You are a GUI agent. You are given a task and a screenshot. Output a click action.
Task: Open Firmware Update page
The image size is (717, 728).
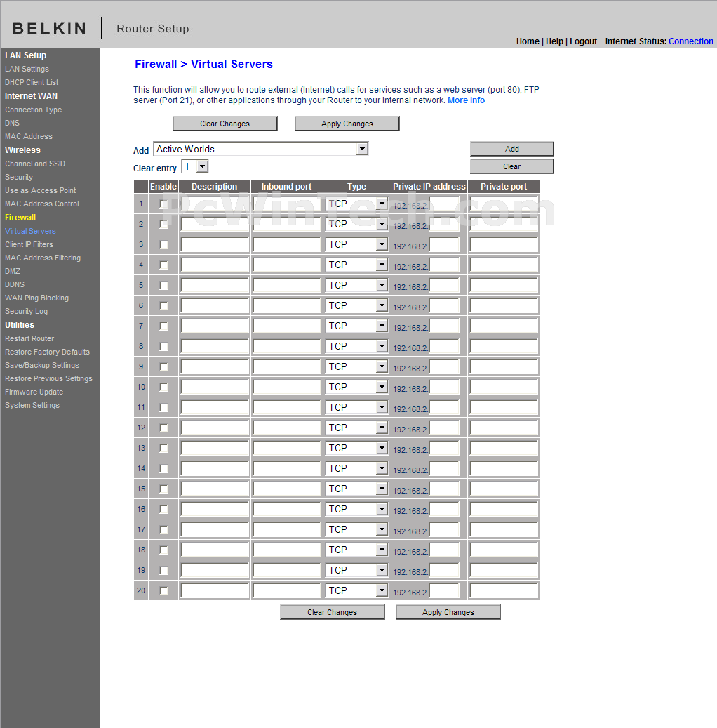pos(34,392)
